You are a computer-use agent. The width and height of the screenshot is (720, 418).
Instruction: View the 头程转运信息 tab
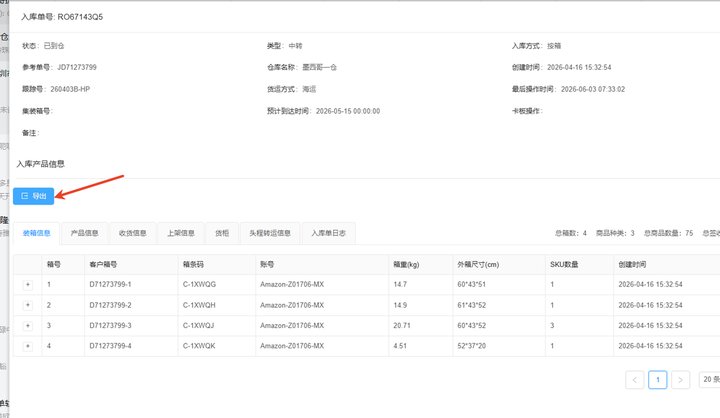pyautogui.click(x=270, y=233)
